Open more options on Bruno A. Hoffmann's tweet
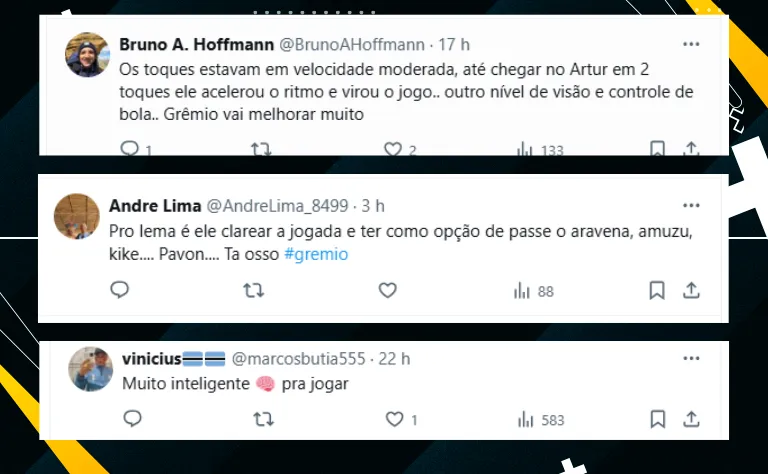Viewport: 768px width, 474px height. [x=691, y=45]
